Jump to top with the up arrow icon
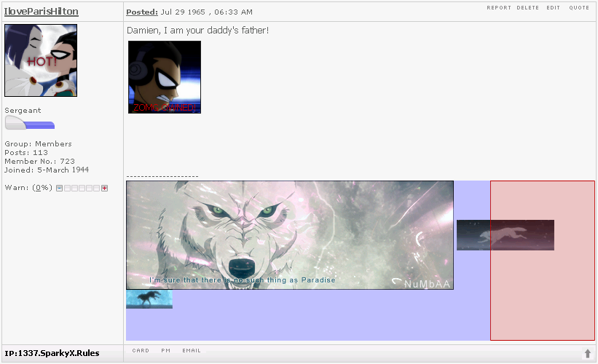 point(587,354)
